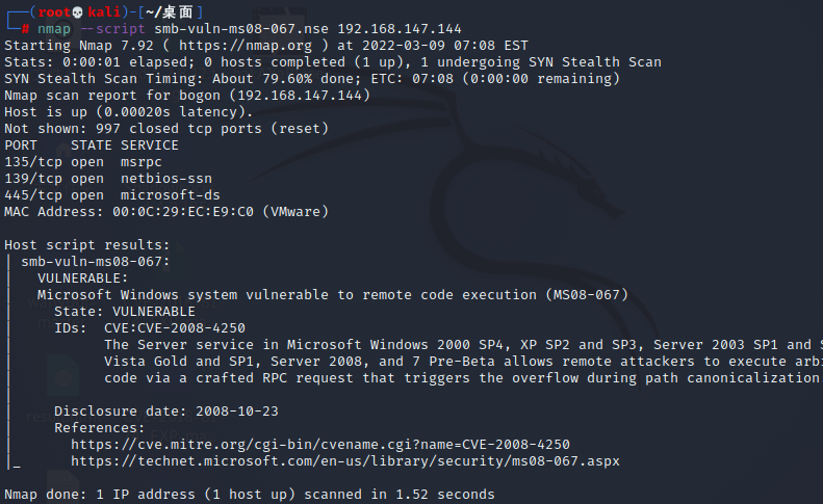Click the 445/tcp microsoft-ds line

112,195
